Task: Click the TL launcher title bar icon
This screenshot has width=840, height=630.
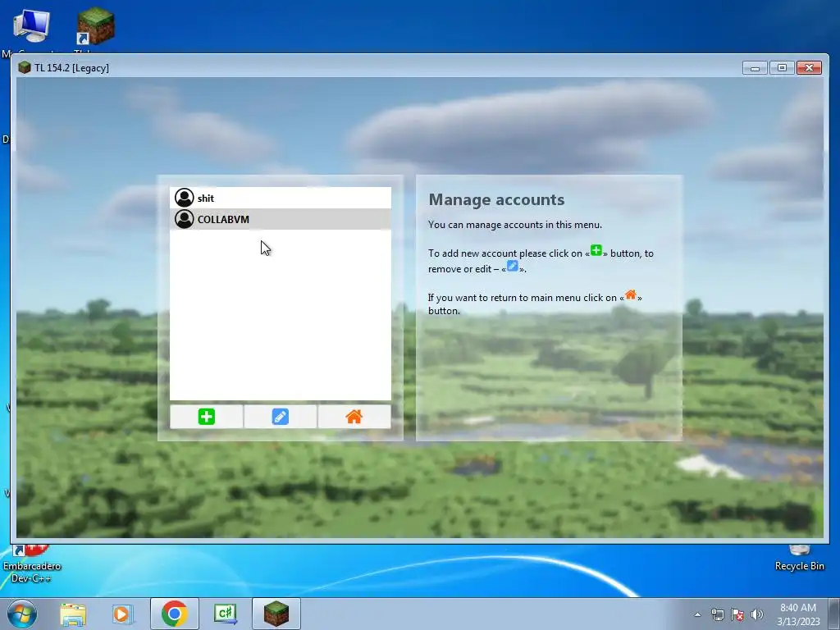Action: coord(24,67)
